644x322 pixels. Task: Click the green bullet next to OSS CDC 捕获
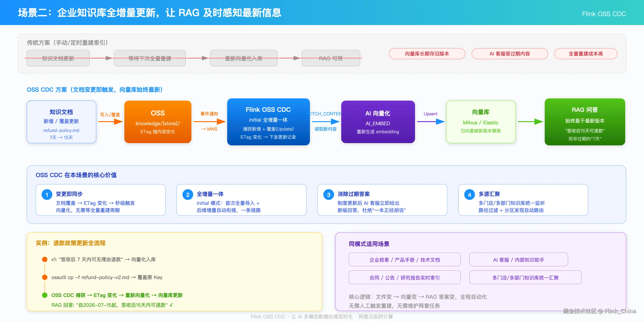(45, 295)
